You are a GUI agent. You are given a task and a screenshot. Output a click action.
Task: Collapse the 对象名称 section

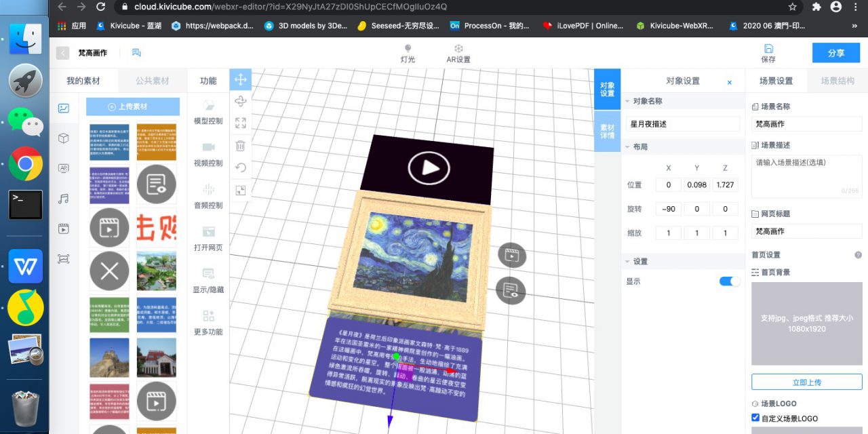[628, 101]
